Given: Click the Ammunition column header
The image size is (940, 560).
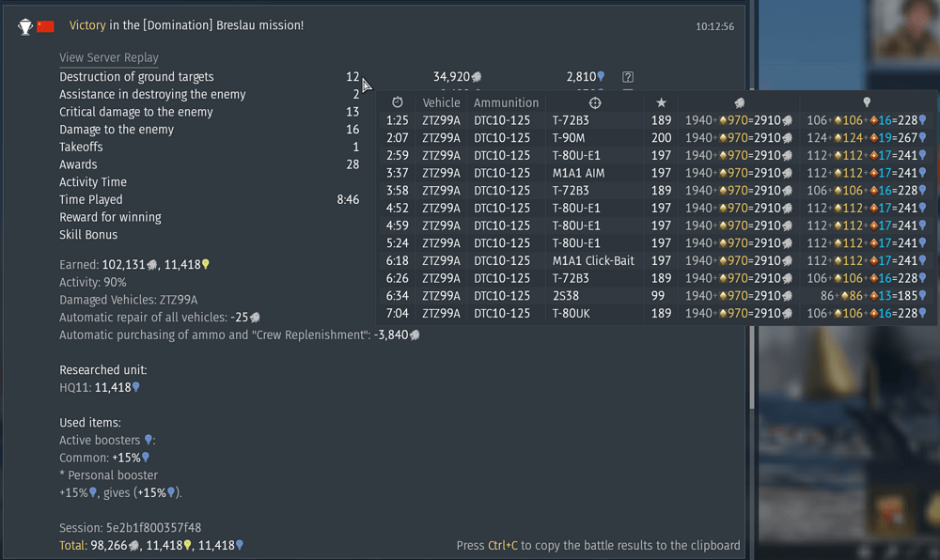Looking at the screenshot, I should point(506,102).
